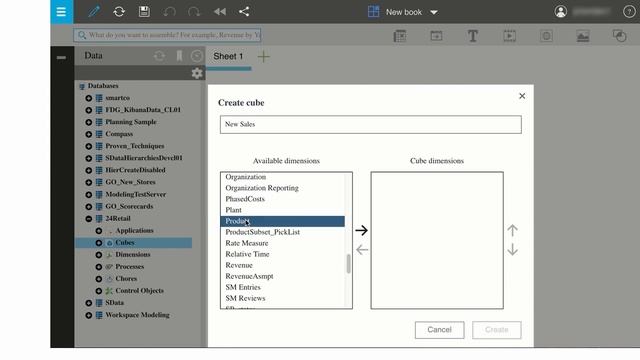
Task: Open the user profile icon
Action: 561,11
